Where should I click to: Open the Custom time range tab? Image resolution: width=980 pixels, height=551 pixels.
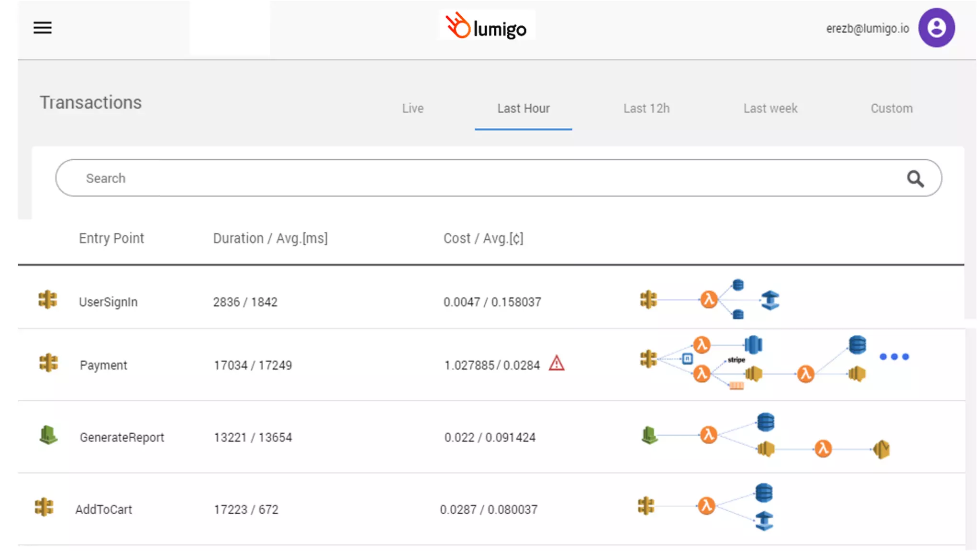click(891, 109)
